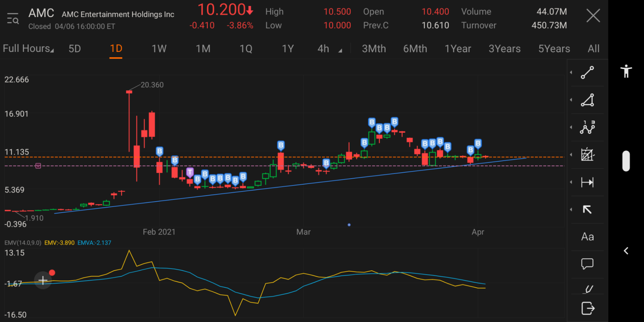
Task: Close the AMC chart view
Action: click(x=593, y=16)
